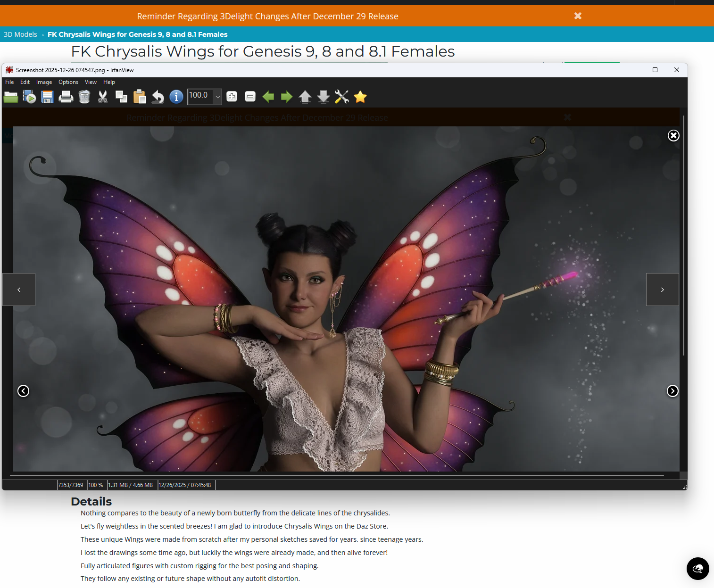
Task: Open the Edit menu
Action: (25, 82)
